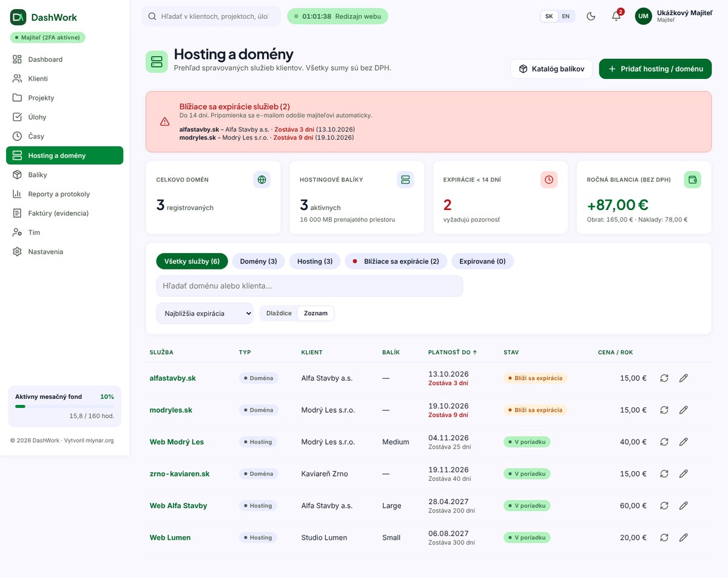Image resolution: width=728 pixels, height=578 pixels.
Task: Open the notifications bell
Action: [616, 16]
